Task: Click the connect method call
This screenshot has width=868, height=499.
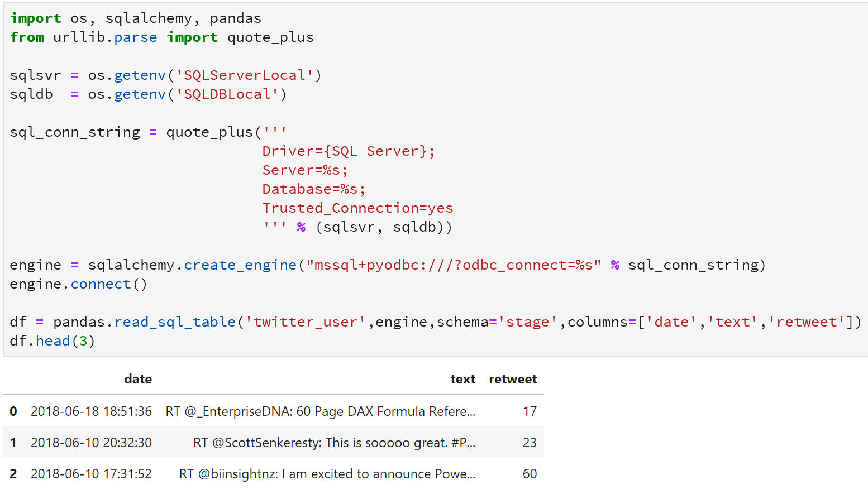Action: click(101, 284)
